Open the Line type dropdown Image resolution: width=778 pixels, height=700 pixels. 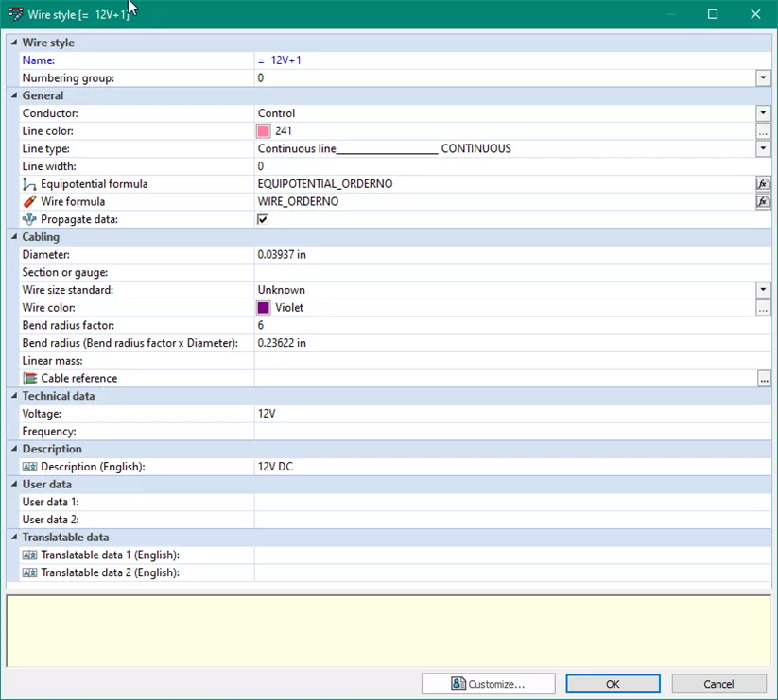point(763,149)
